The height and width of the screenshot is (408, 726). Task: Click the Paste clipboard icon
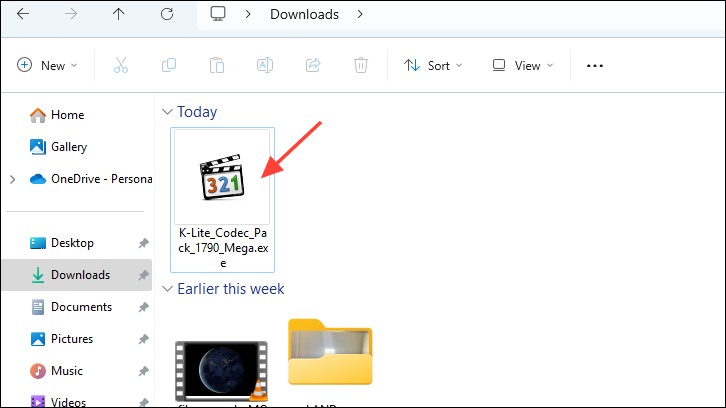coord(217,65)
